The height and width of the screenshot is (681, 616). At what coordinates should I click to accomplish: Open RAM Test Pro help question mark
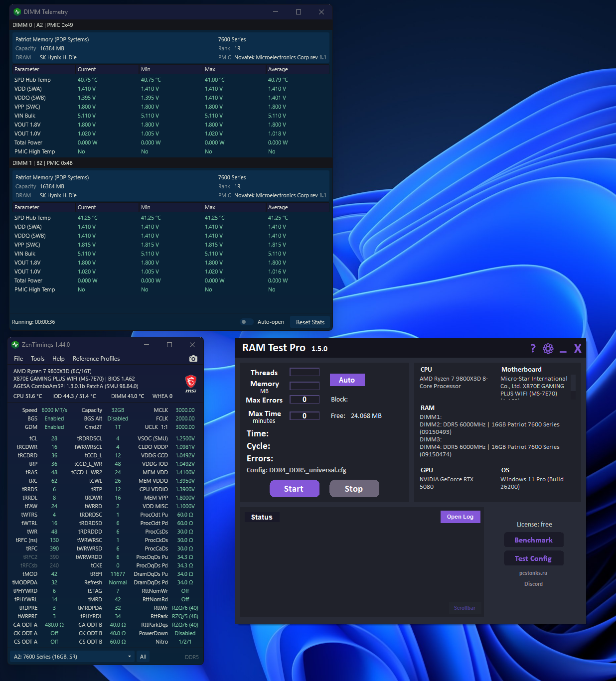(x=533, y=348)
